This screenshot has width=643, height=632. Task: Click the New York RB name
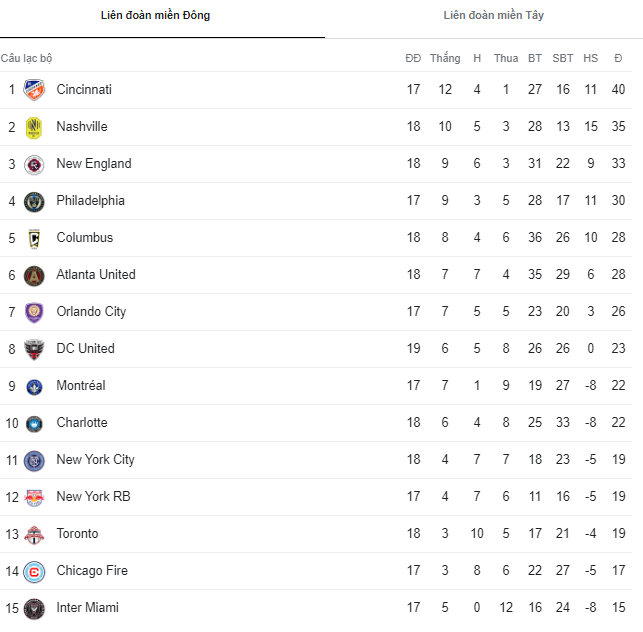coord(93,497)
